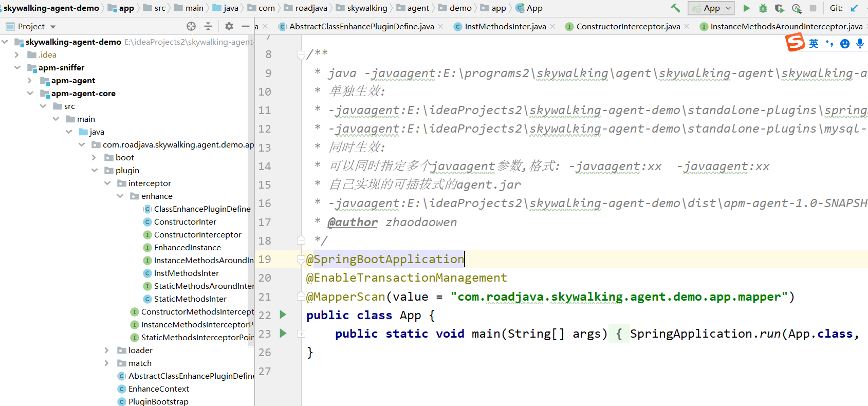Expand the .idea folder
The height and width of the screenshot is (406, 868).
(x=17, y=54)
